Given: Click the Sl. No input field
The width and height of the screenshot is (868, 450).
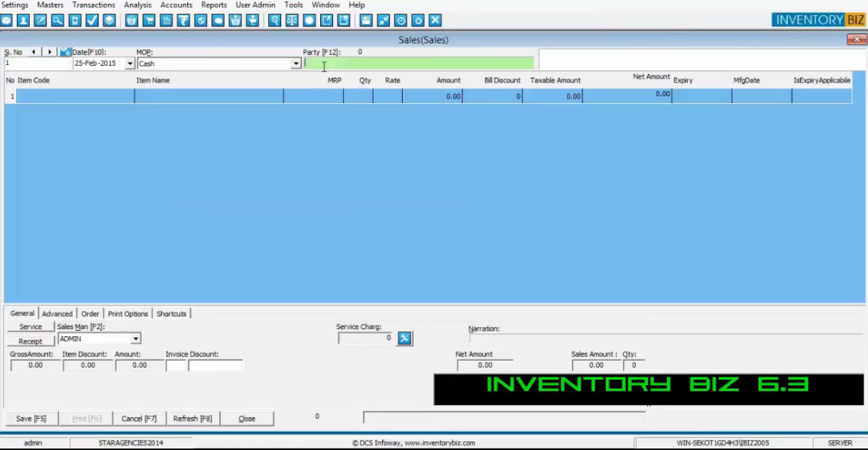Looking at the screenshot, I should click(x=37, y=63).
